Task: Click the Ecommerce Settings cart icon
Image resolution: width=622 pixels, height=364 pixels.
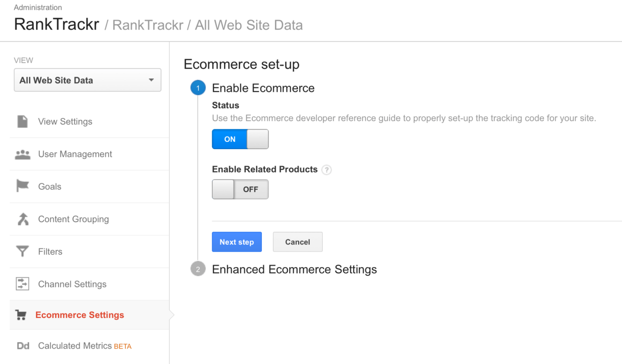Action: tap(20, 315)
